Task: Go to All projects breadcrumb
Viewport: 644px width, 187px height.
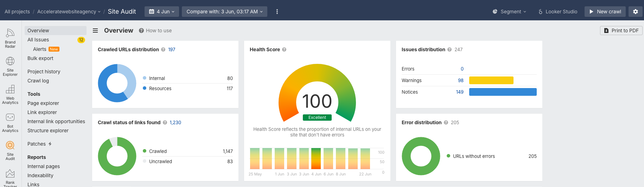Action: pos(17,12)
